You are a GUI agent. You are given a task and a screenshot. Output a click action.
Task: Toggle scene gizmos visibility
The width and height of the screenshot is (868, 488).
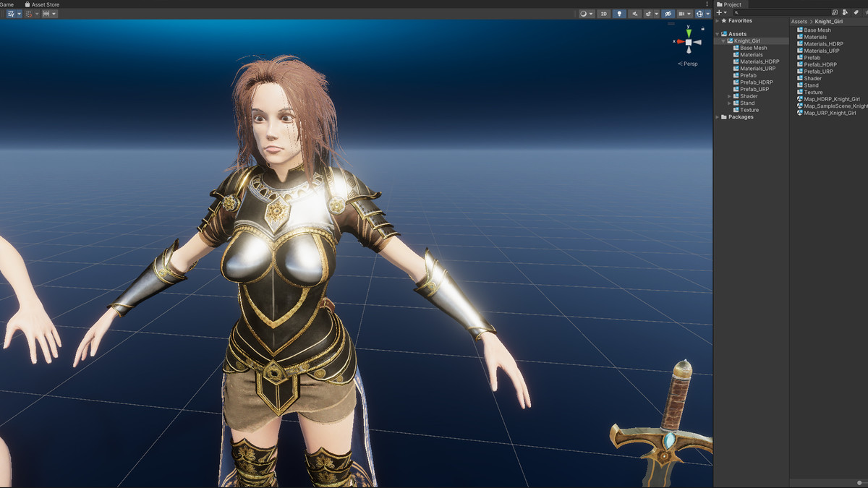tap(699, 14)
